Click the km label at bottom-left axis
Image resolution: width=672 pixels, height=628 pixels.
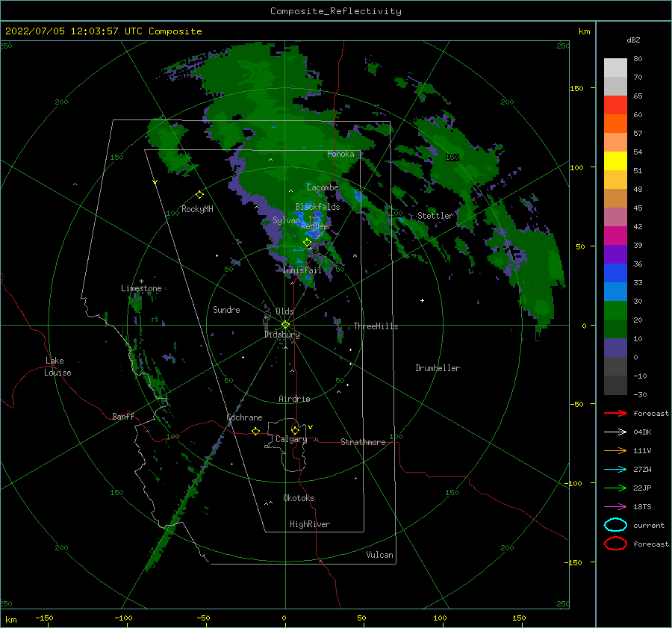tap(10, 620)
